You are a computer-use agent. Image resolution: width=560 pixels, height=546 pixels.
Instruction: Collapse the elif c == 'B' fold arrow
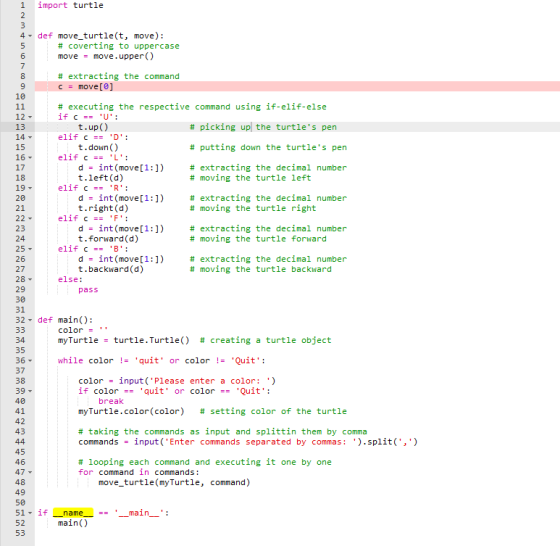tap(30, 249)
